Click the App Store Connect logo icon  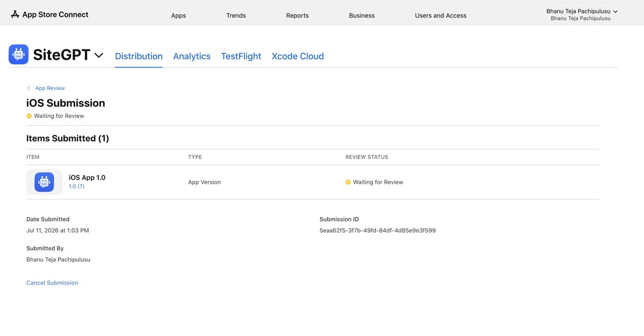(x=15, y=15)
